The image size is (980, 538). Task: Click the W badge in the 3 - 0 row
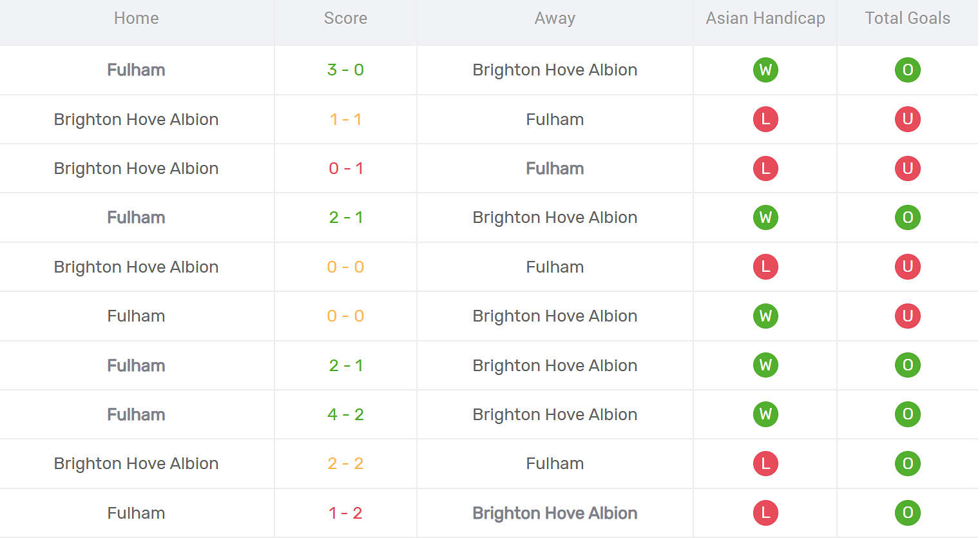click(x=765, y=70)
